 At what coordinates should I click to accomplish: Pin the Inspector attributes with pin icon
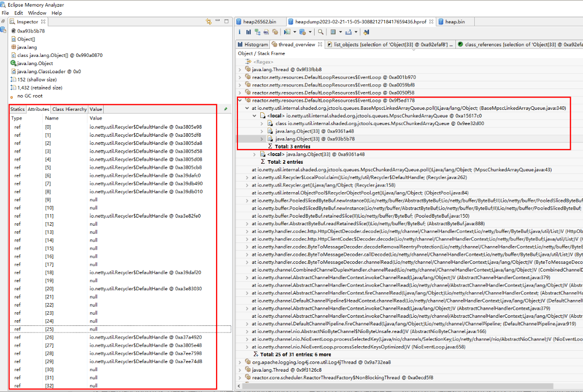click(225, 109)
